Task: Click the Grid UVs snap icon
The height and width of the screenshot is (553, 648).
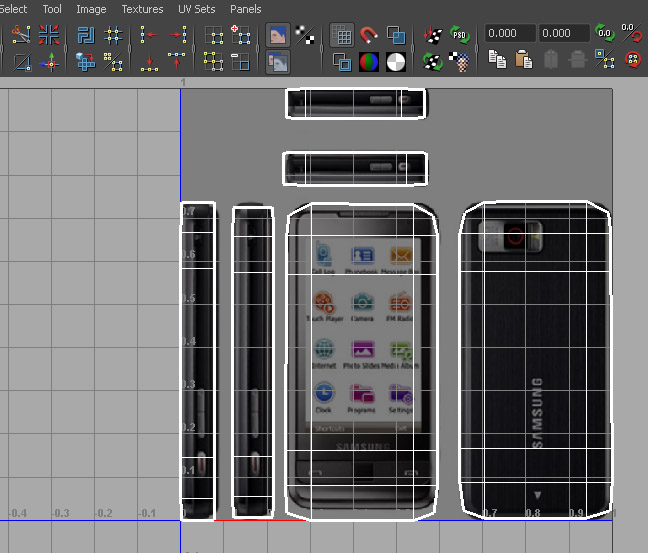Action: coord(113,35)
